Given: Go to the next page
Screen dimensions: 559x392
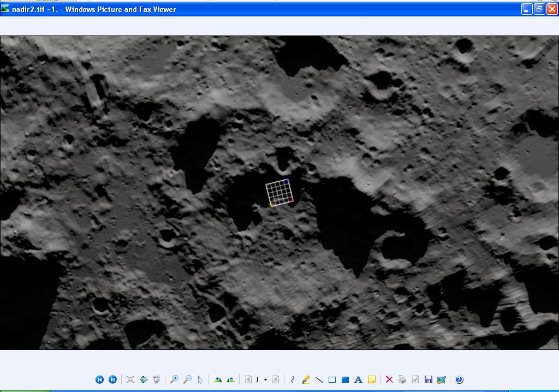Looking at the screenshot, I should [x=276, y=379].
